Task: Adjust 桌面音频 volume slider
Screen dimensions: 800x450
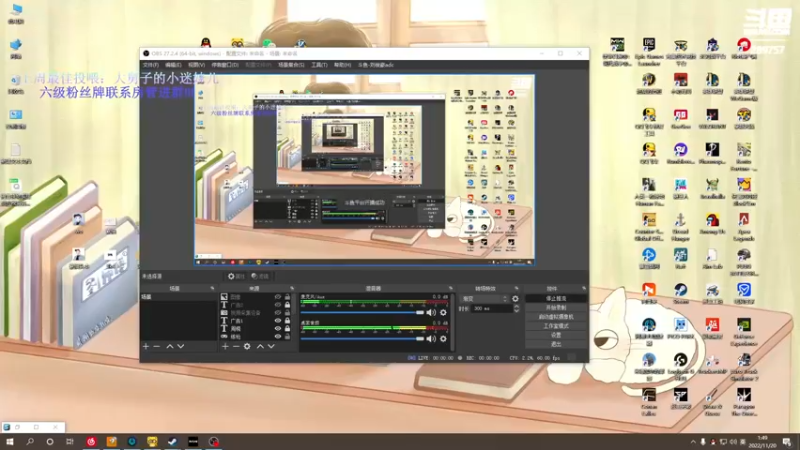Action: (362, 338)
